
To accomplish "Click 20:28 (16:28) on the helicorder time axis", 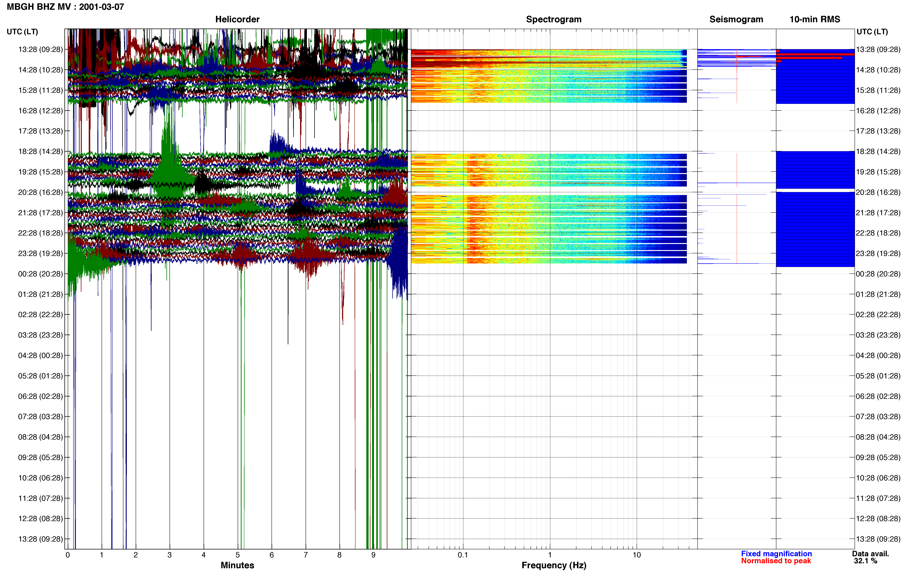I will click(x=41, y=192).
